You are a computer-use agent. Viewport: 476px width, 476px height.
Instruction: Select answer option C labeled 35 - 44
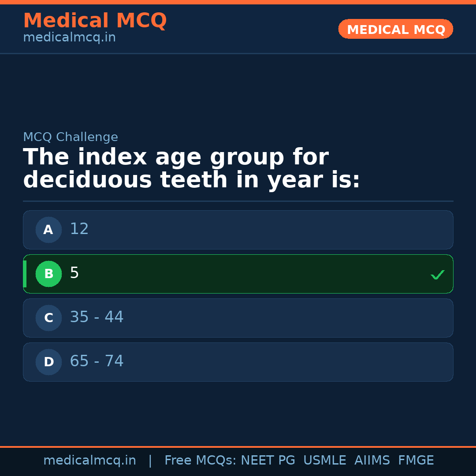[x=238, y=318]
